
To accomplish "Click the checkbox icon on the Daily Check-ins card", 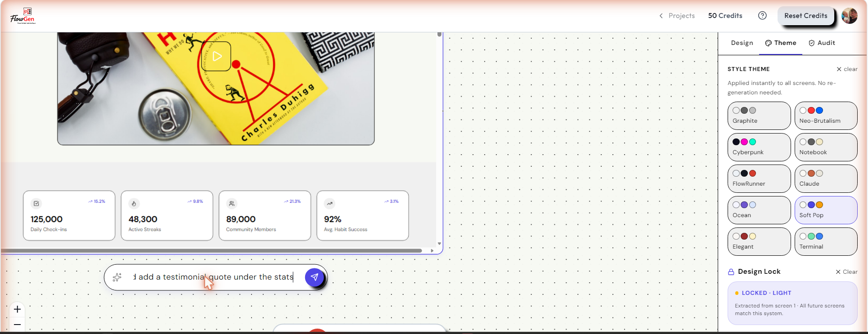I will click(x=36, y=204).
